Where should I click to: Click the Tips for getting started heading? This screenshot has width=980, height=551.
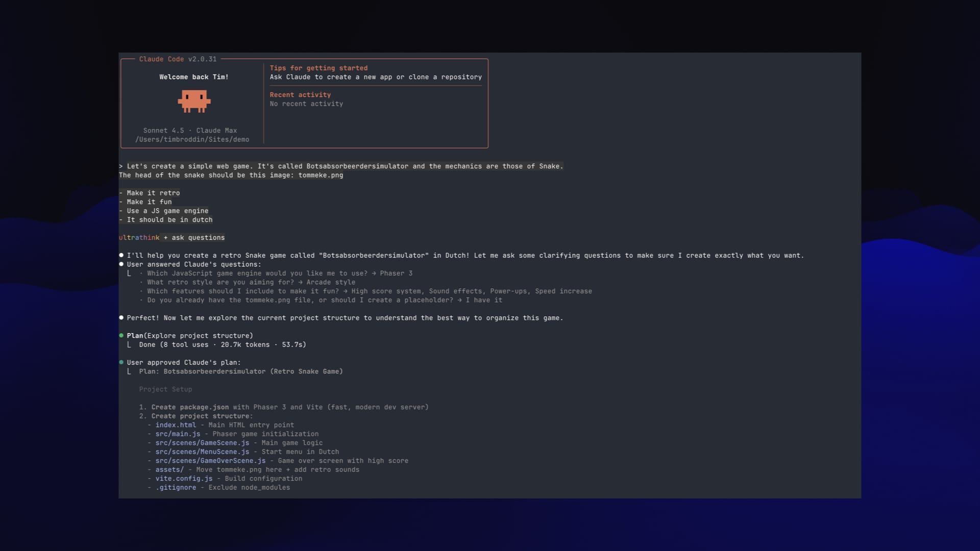pyautogui.click(x=318, y=68)
